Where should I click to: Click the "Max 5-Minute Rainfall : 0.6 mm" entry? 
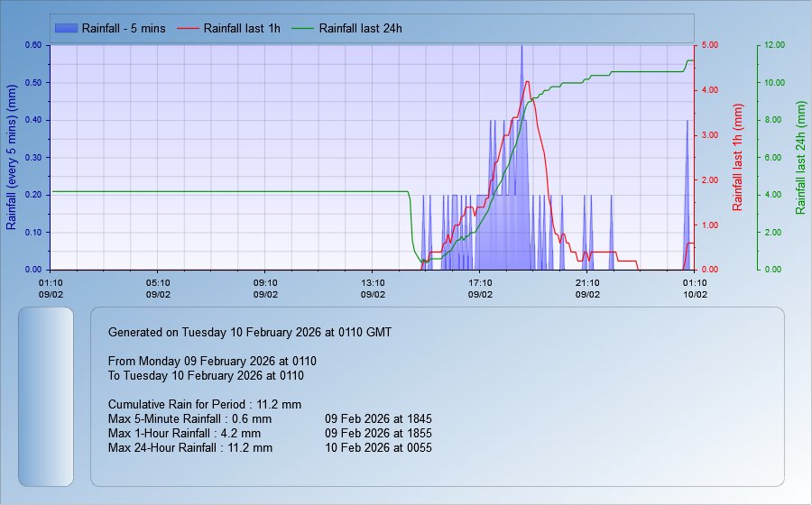(189, 418)
